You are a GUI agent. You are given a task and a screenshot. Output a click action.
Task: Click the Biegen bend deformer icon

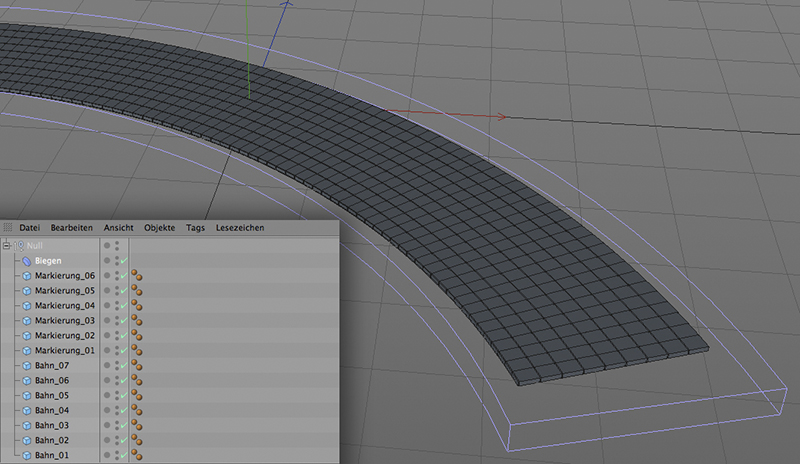coord(27,260)
